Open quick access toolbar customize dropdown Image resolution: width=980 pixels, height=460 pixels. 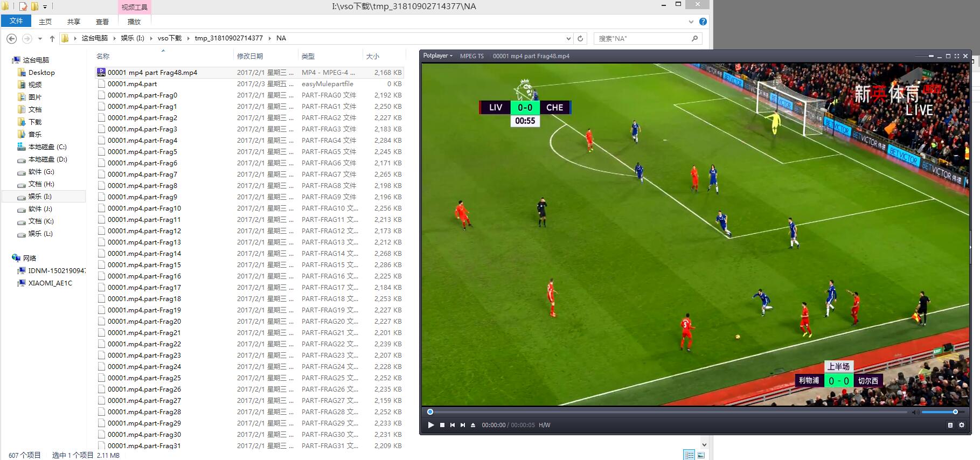pyautogui.click(x=45, y=7)
